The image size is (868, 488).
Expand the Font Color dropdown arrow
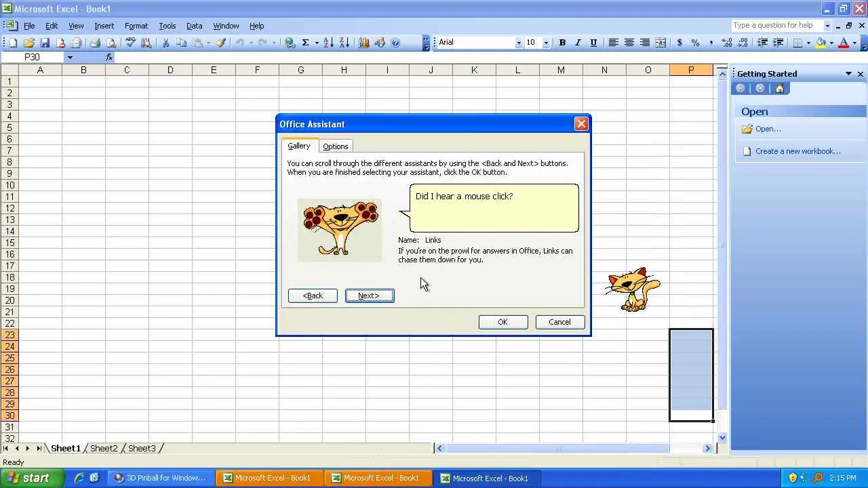pyautogui.click(x=854, y=43)
